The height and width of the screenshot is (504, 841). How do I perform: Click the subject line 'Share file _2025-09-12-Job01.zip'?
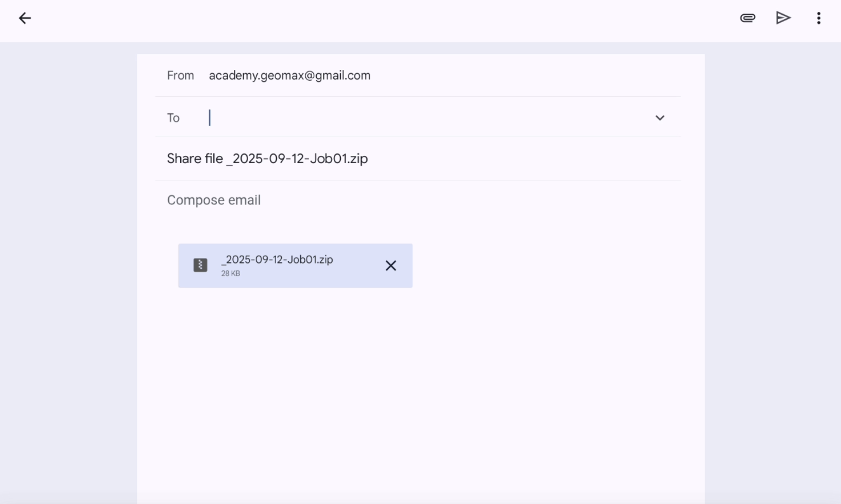(x=267, y=159)
